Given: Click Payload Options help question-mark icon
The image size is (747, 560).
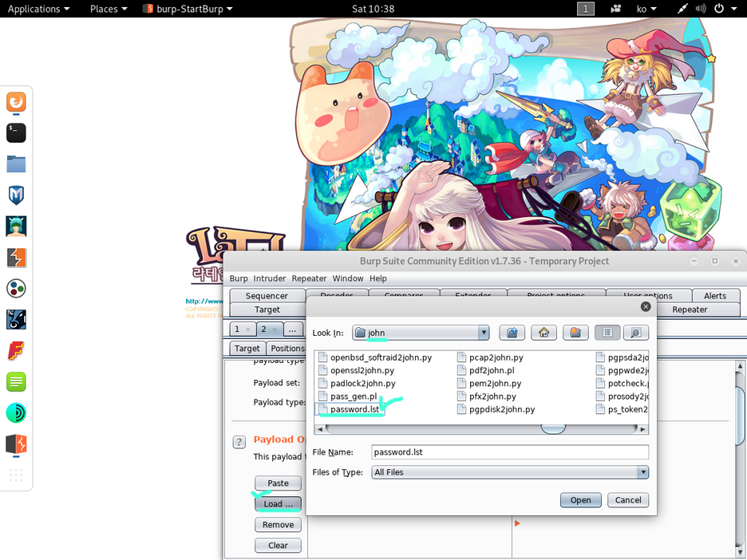Looking at the screenshot, I should (239, 442).
